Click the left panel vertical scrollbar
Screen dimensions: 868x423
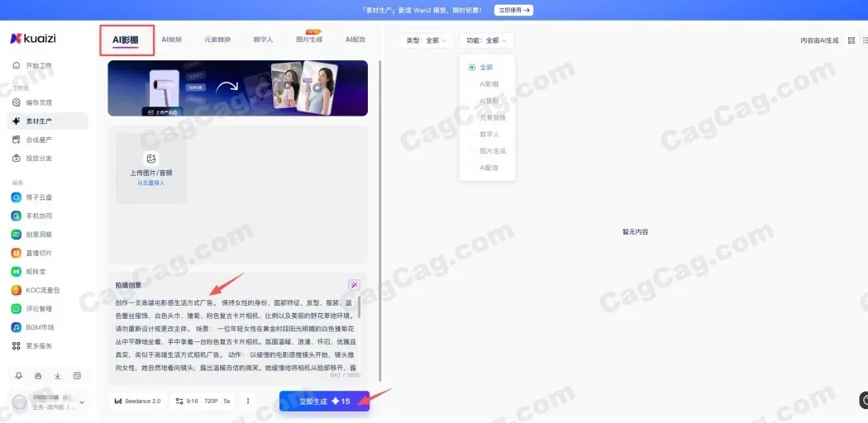point(379,220)
